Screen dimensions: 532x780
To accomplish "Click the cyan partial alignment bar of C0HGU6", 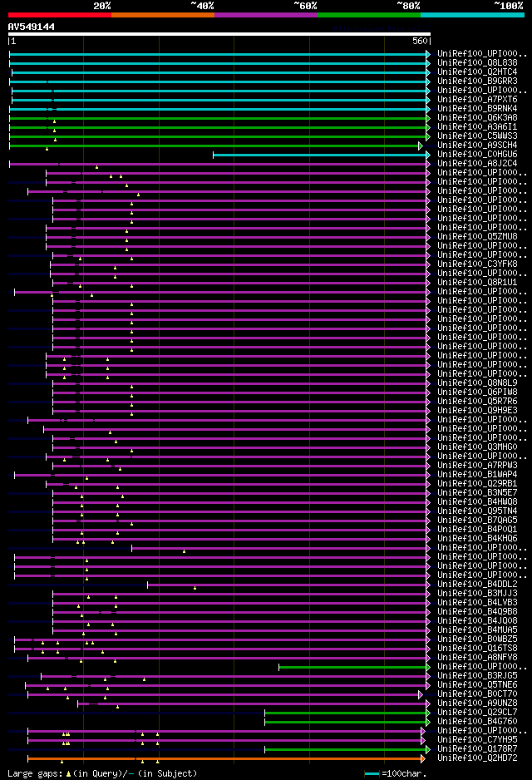I will pyautogui.click(x=321, y=156).
